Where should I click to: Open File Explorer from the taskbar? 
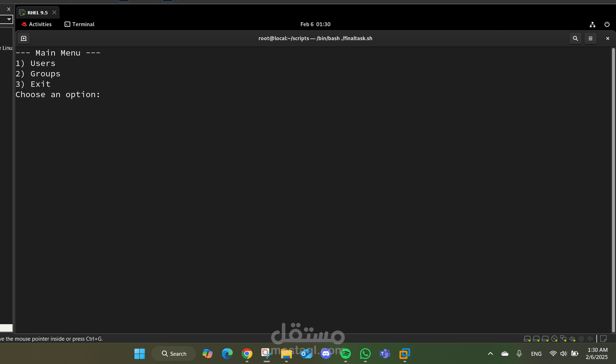point(286,354)
